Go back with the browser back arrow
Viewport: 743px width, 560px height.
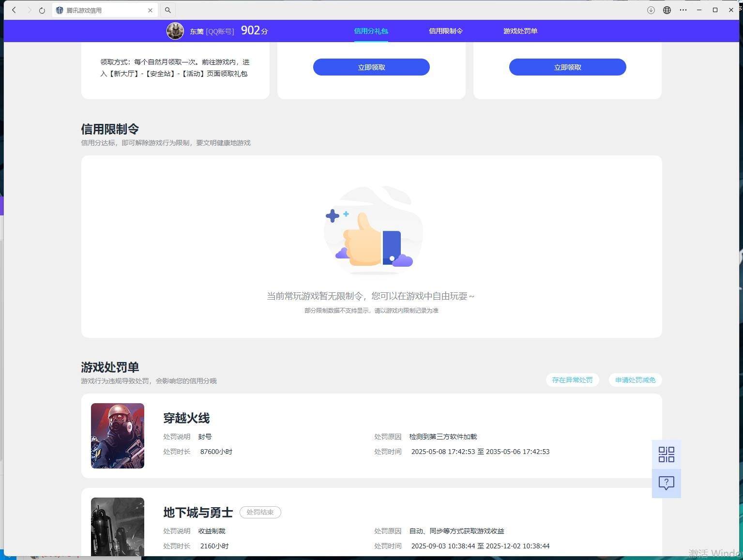coord(14,10)
